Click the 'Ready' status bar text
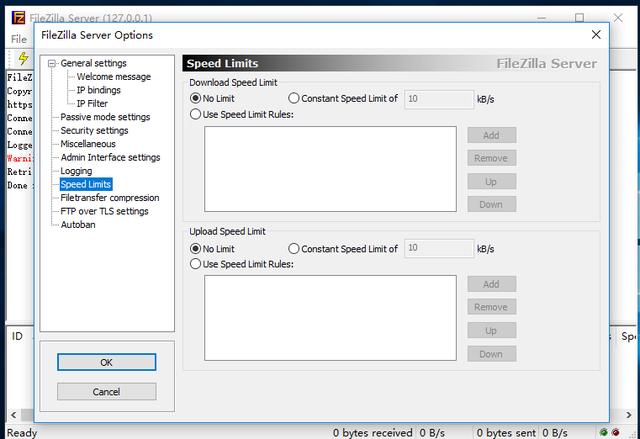 (x=22, y=433)
